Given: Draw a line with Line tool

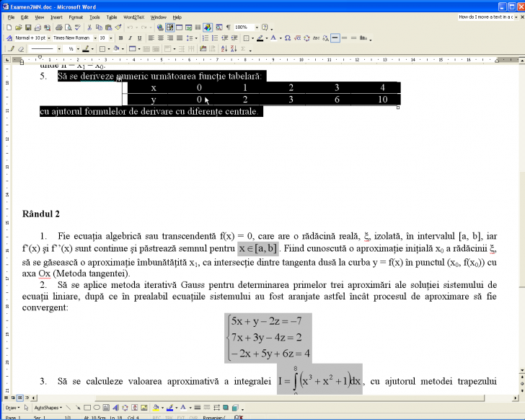Looking at the screenshot, I should pos(69,408).
